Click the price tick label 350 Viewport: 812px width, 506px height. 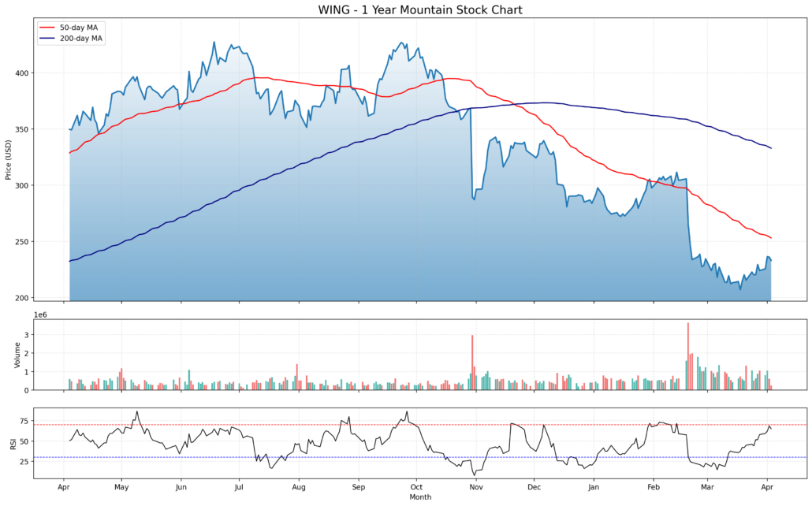coord(22,129)
